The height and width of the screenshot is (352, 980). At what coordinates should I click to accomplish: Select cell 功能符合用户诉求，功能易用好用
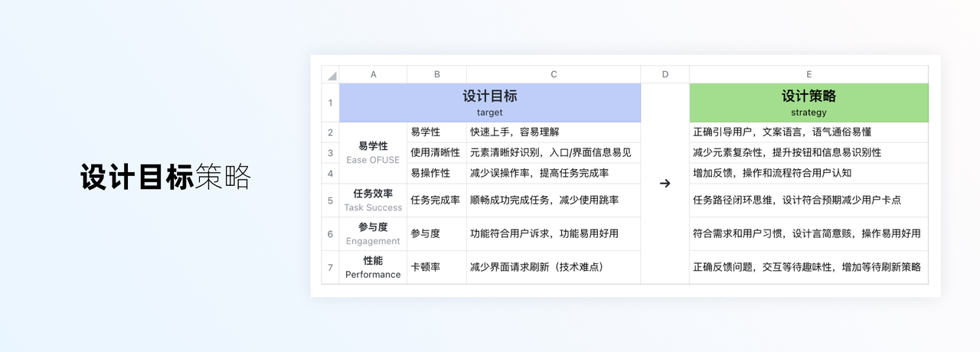pos(554,233)
